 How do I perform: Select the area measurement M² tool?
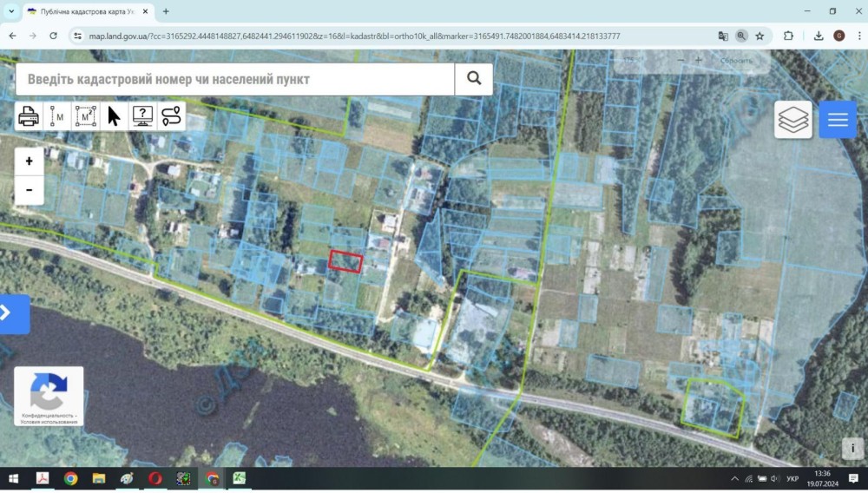coord(86,116)
